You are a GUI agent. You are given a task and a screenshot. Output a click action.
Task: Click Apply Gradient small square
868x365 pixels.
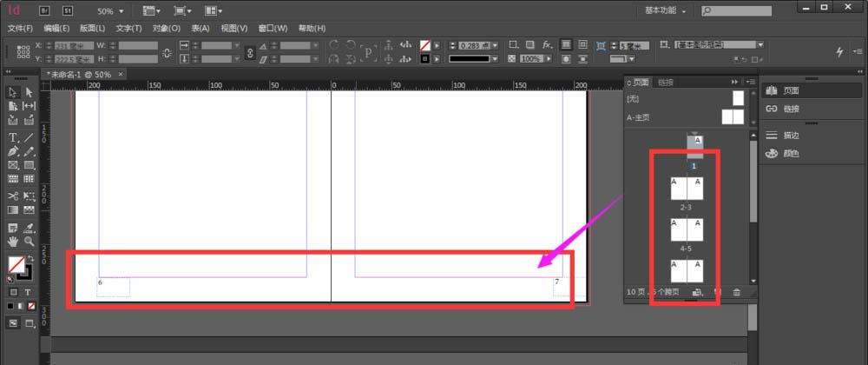(x=21, y=306)
